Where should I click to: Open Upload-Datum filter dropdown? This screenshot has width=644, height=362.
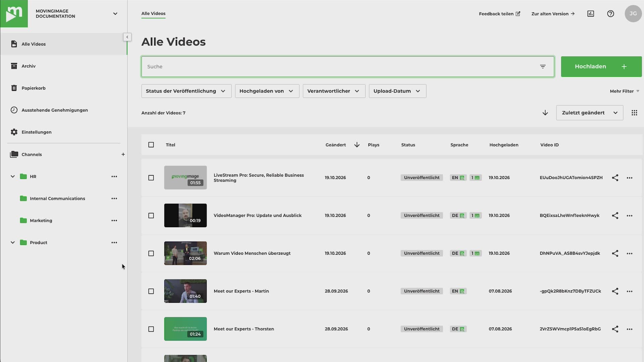coord(397,91)
